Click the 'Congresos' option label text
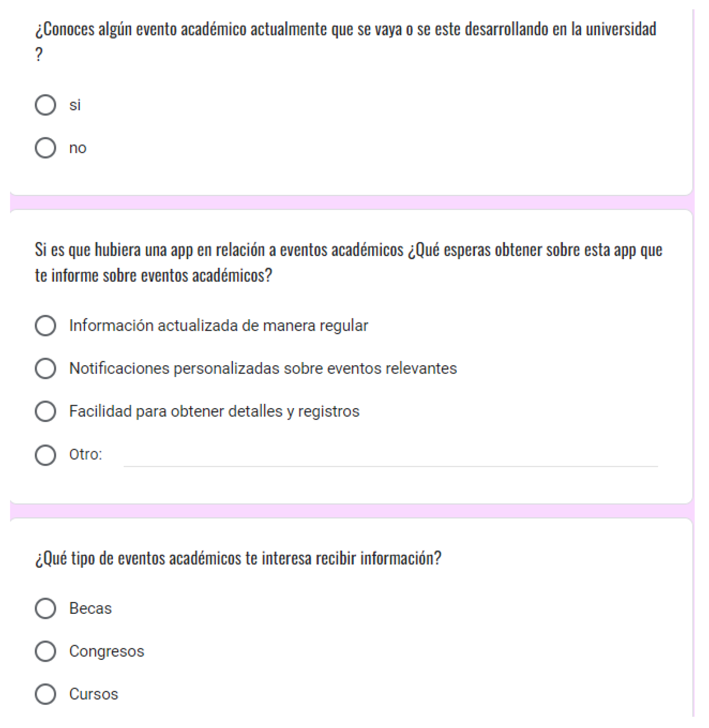The image size is (709, 728). point(106,651)
